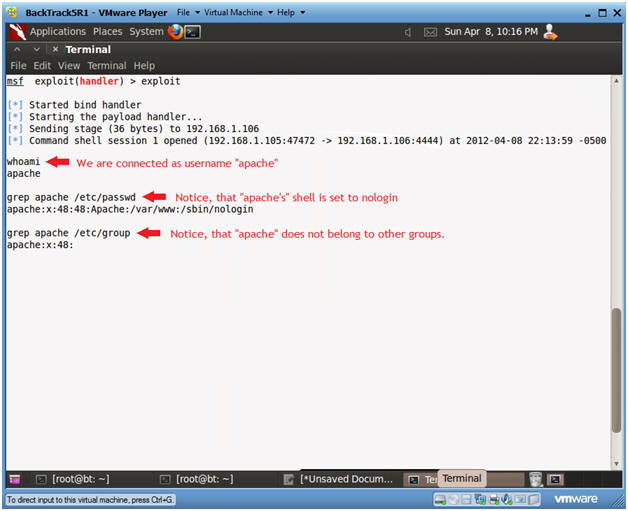Click the VMware Player title bar application icon
Image resolution: width=628 pixels, height=511 pixels.
point(12,12)
